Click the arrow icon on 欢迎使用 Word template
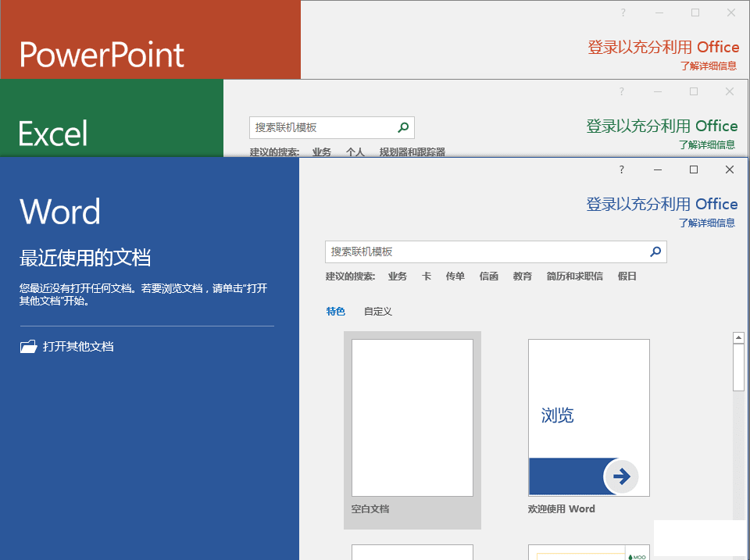This screenshot has width=750, height=560. (x=621, y=476)
